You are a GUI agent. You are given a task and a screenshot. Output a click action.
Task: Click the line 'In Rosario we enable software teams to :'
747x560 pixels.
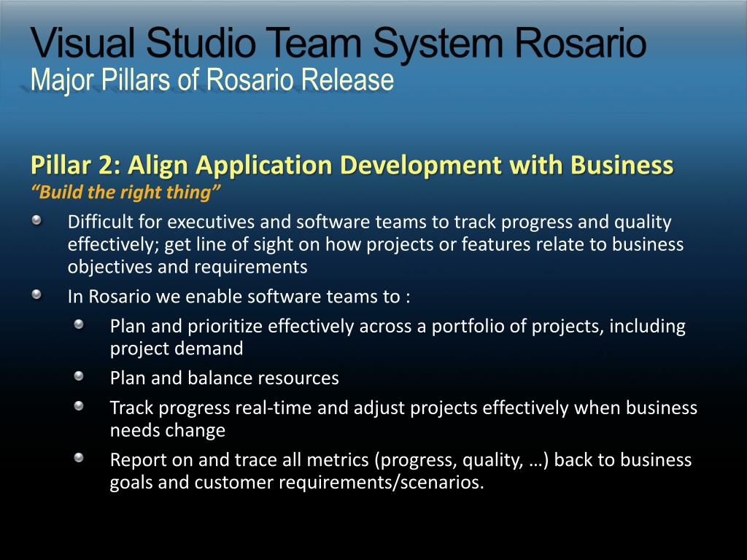(239, 296)
